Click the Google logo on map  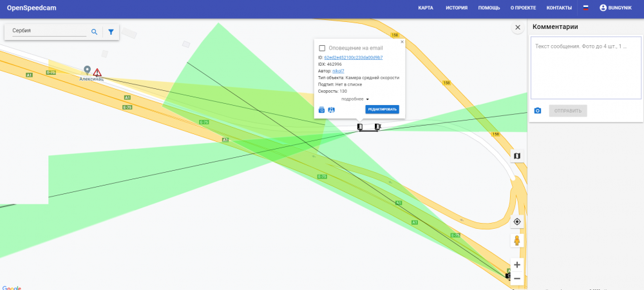[x=12, y=288]
